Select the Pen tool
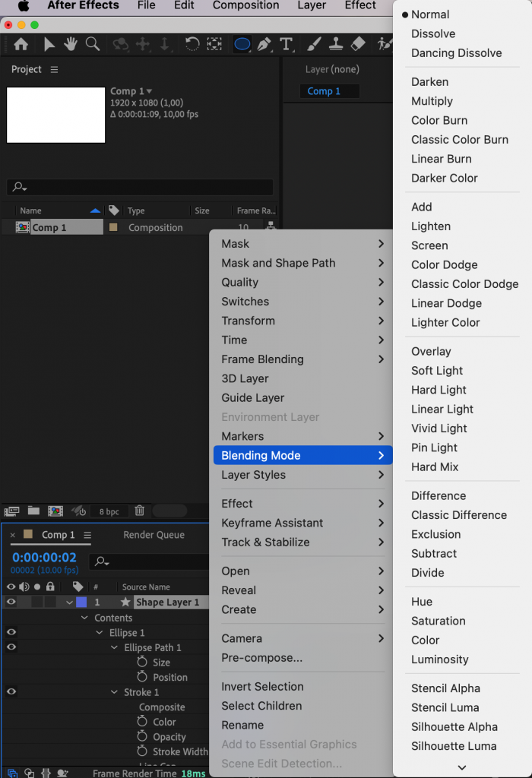This screenshot has height=778, width=532. point(264,44)
